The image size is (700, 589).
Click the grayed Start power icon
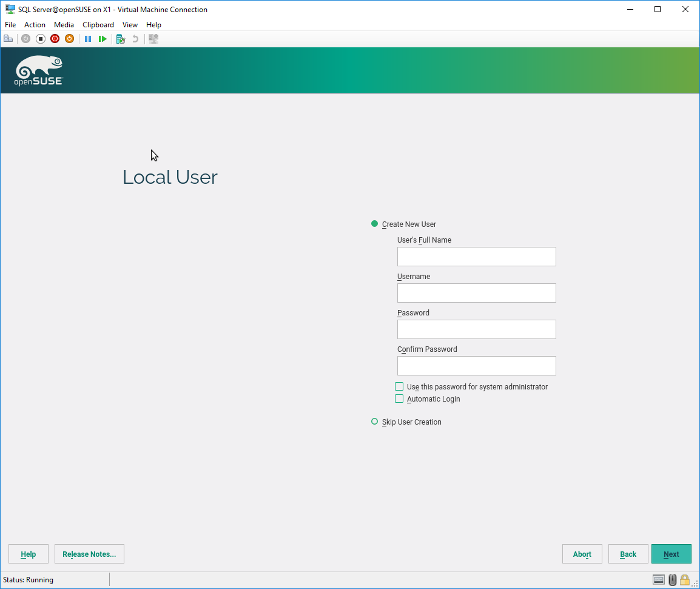tap(26, 39)
